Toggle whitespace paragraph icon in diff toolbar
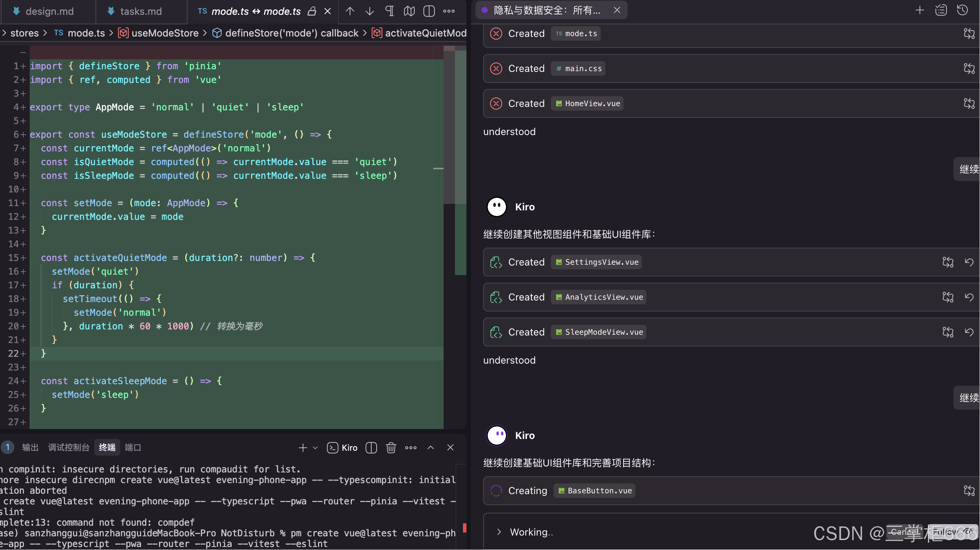 [390, 11]
